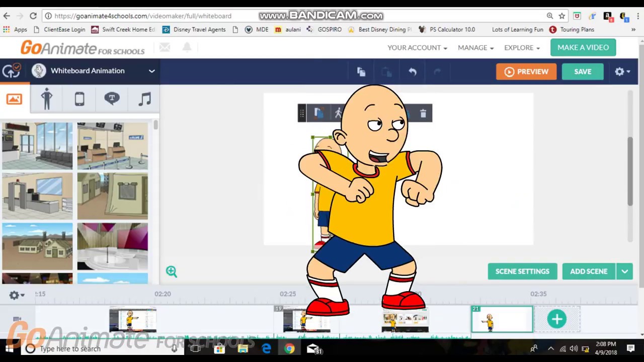Click the ADD SCENE button

pos(589,271)
